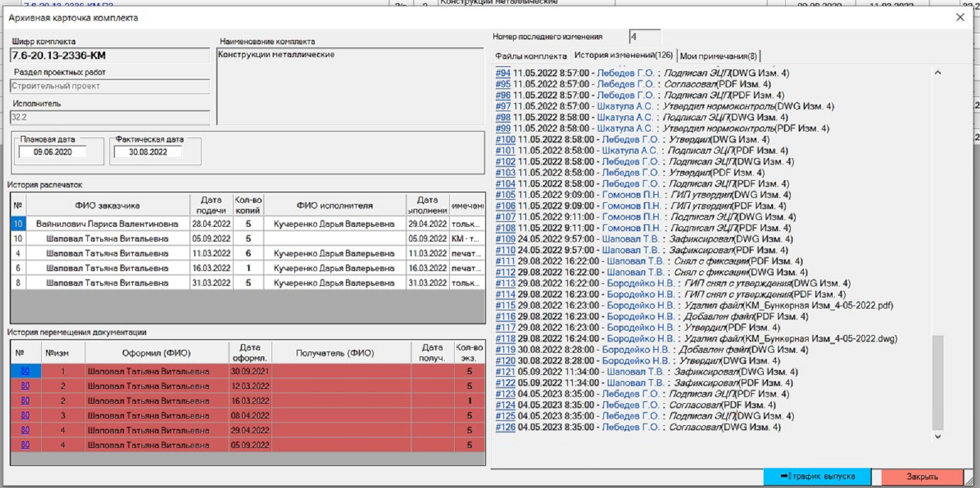Select row for Вайнилович Лариса Валентиновна
Image resolution: width=980 pixels, height=488 pixels.
click(x=107, y=224)
